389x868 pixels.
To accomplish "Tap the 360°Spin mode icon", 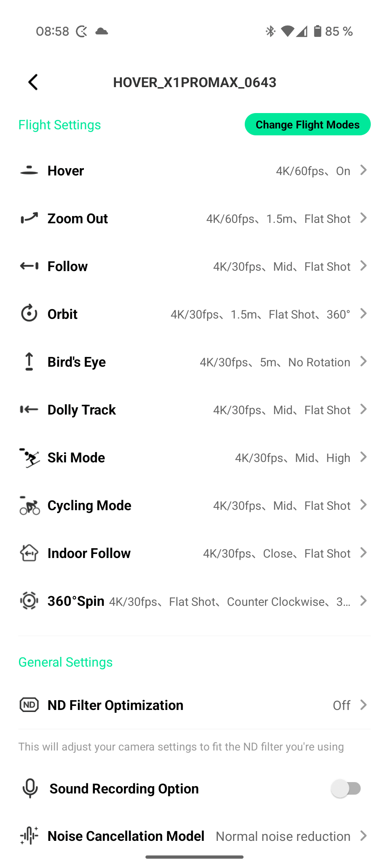I will pyautogui.click(x=29, y=601).
